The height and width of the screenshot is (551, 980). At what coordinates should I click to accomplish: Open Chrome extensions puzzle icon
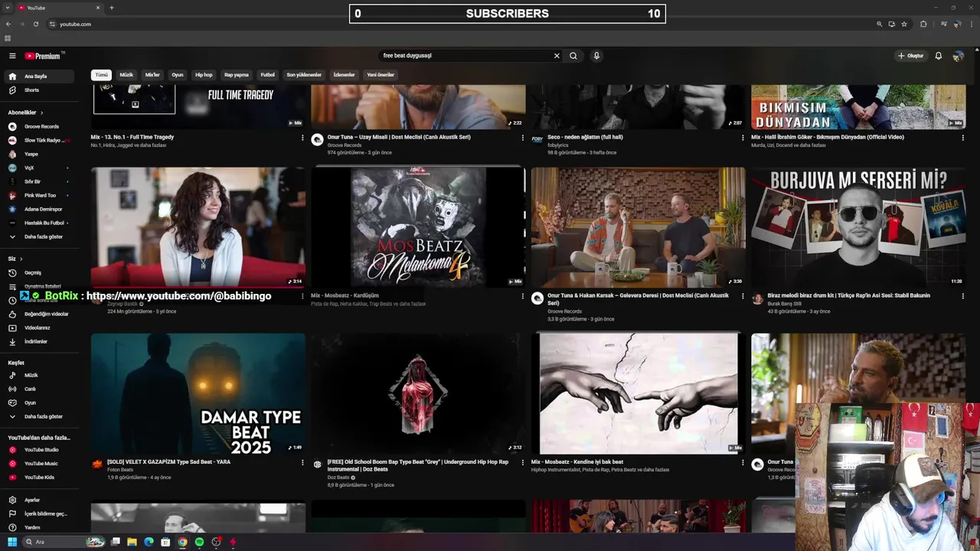tap(923, 24)
